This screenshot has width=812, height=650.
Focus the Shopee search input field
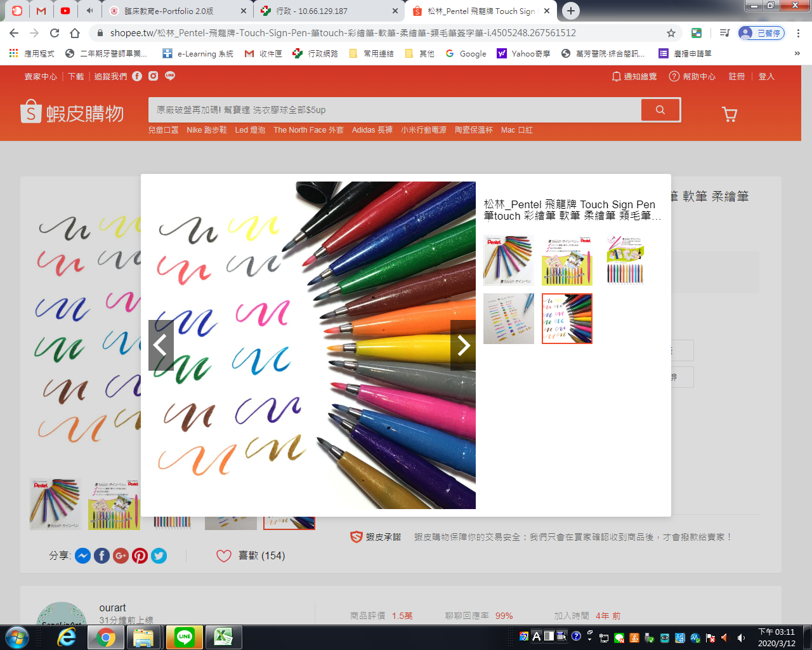[x=395, y=110]
